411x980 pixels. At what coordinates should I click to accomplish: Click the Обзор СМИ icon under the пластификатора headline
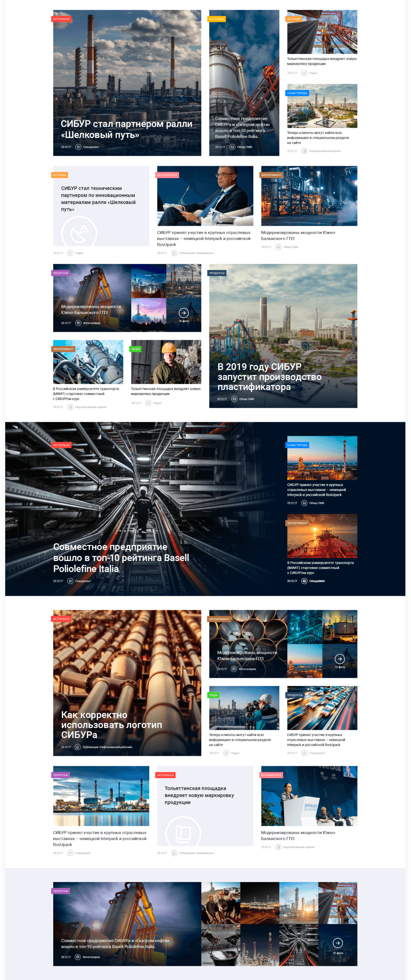tap(235, 399)
